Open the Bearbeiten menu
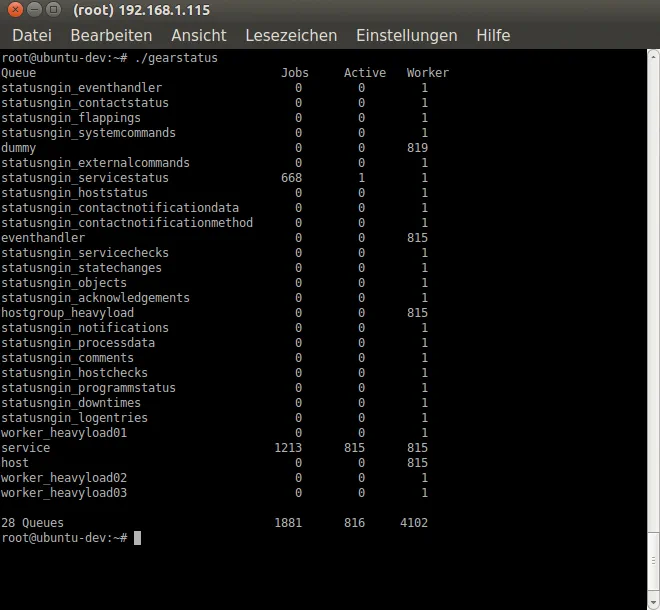Image resolution: width=660 pixels, height=610 pixels. click(x=111, y=35)
